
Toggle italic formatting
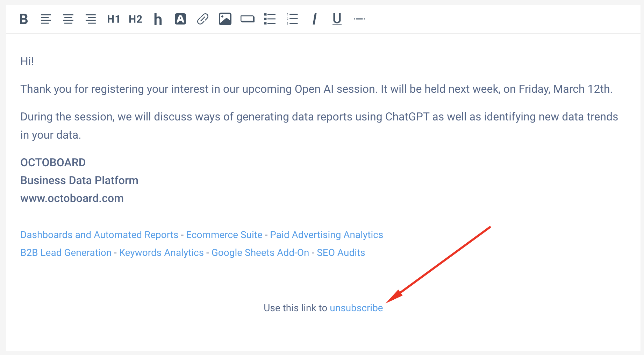[x=315, y=19]
